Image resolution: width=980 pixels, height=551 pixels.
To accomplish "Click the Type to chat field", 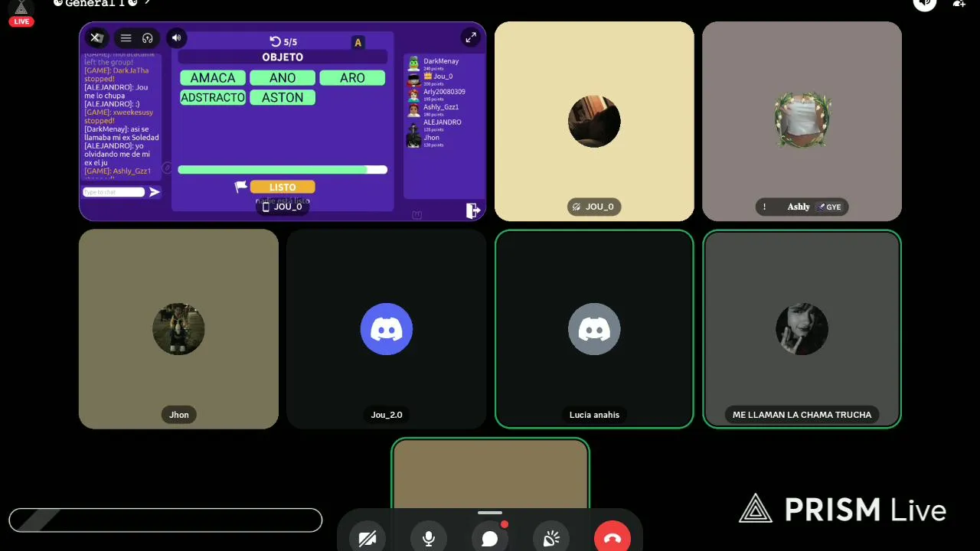I will [113, 192].
